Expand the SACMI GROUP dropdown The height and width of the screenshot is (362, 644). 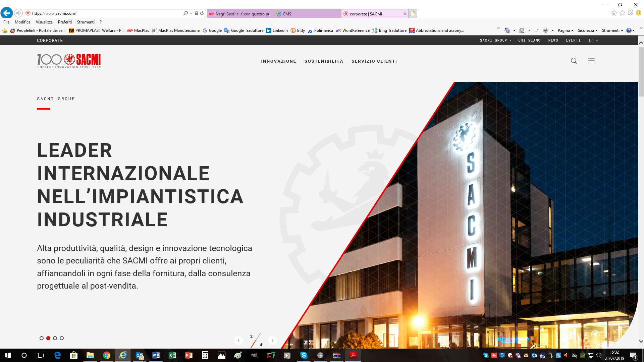click(495, 40)
